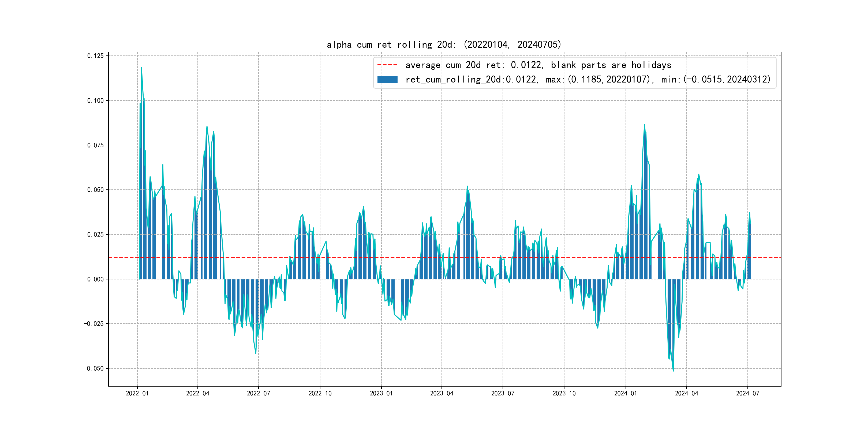Click the 2022-01 x-axis label
This screenshot has height=434, width=868.
click(137, 393)
